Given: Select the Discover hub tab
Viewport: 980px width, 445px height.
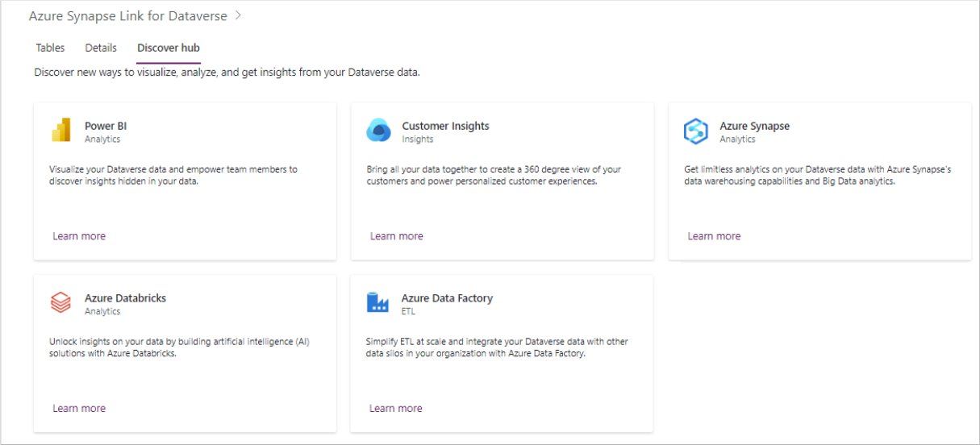Looking at the screenshot, I should tap(169, 48).
